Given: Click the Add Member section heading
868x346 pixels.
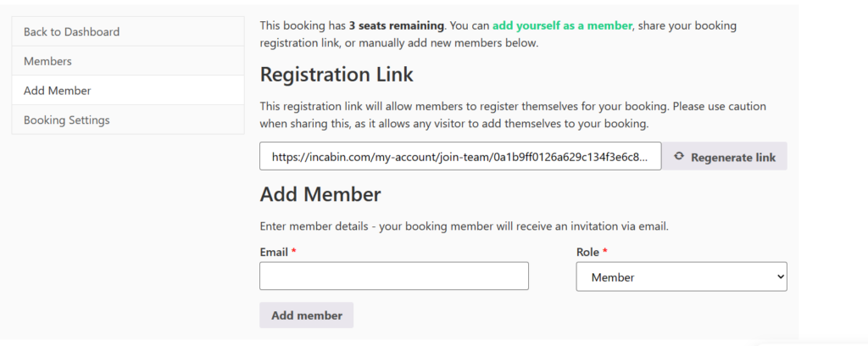Looking at the screenshot, I should coord(320,194).
